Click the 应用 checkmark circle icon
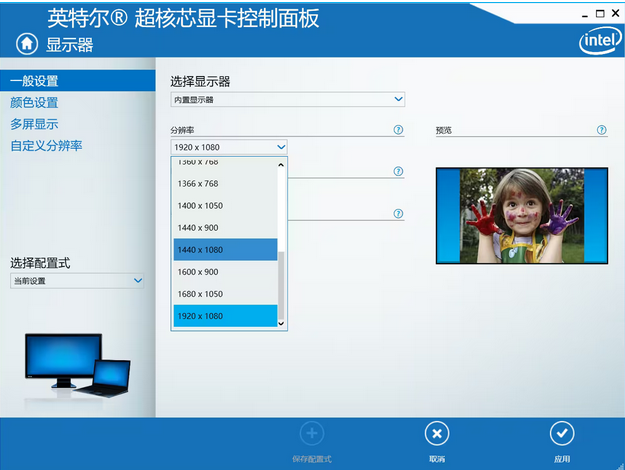Viewport: 625px width, 470px height. (x=562, y=433)
